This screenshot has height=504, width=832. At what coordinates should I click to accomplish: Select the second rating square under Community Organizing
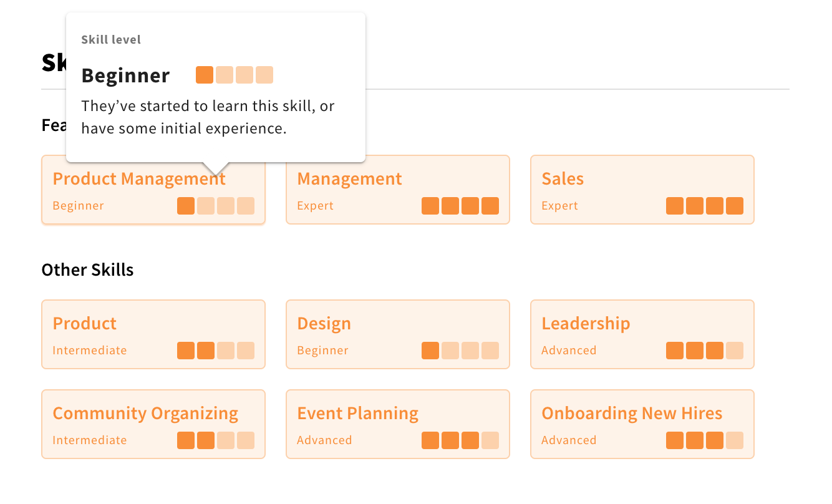[x=205, y=440]
